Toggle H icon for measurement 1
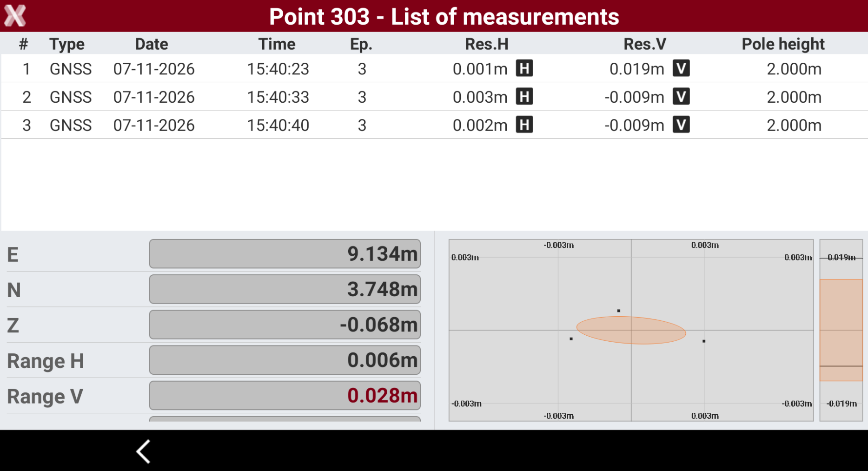 point(524,68)
